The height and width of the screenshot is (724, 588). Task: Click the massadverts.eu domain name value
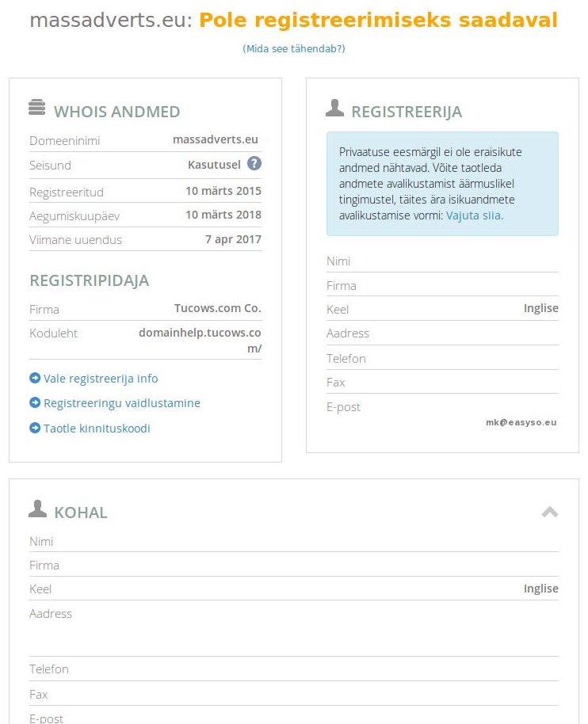coord(216,139)
